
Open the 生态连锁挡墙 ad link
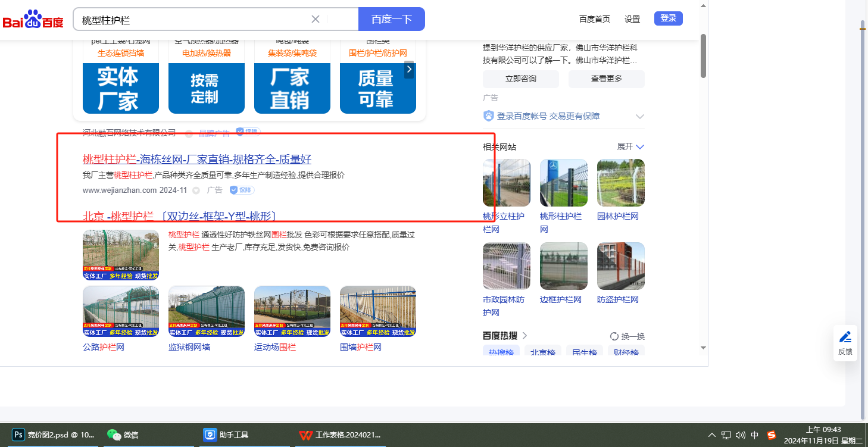[x=121, y=53]
